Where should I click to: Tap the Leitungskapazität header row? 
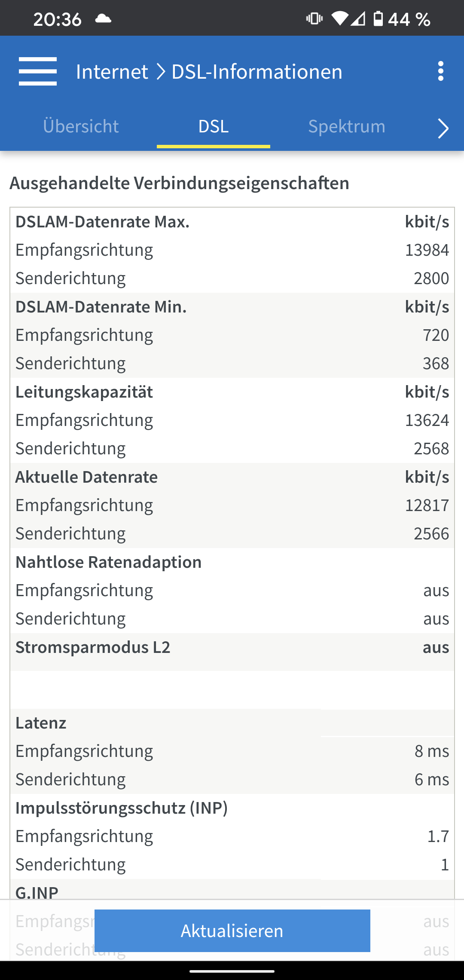pos(232,392)
